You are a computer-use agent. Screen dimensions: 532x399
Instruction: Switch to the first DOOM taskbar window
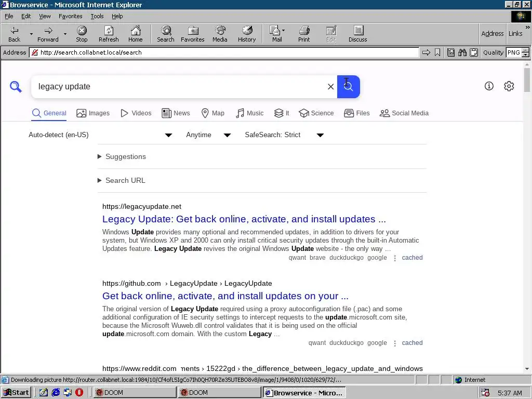pos(135,393)
